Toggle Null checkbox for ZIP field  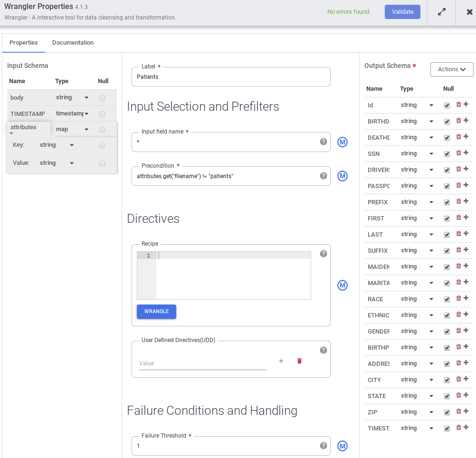tap(447, 412)
